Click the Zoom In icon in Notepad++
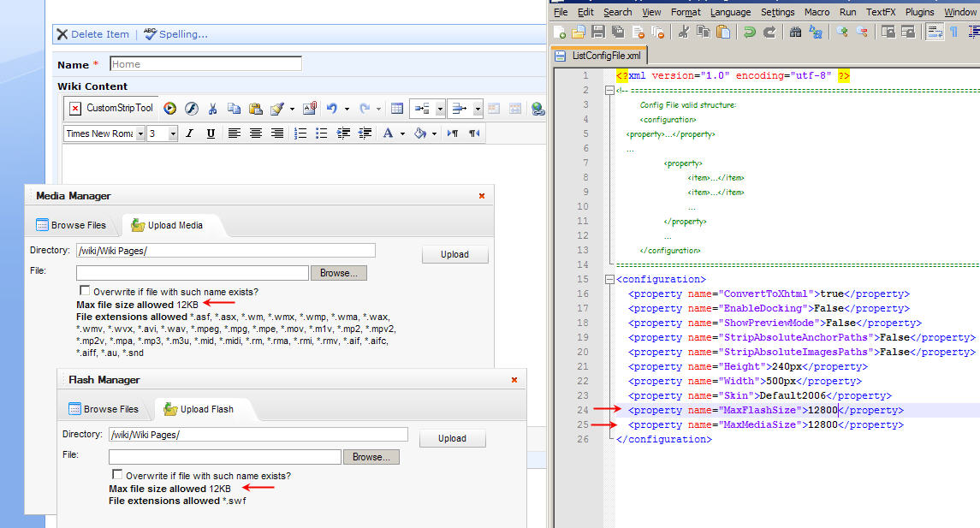Image resolution: width=980 pixels, height=528 pixels. click(x=842, y=33)
